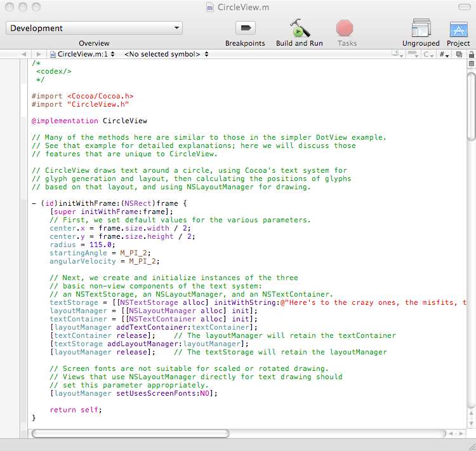Click the vertical scrollbar thumb
The width and height of the screenshot is (476, 451).
click(471, 105)
